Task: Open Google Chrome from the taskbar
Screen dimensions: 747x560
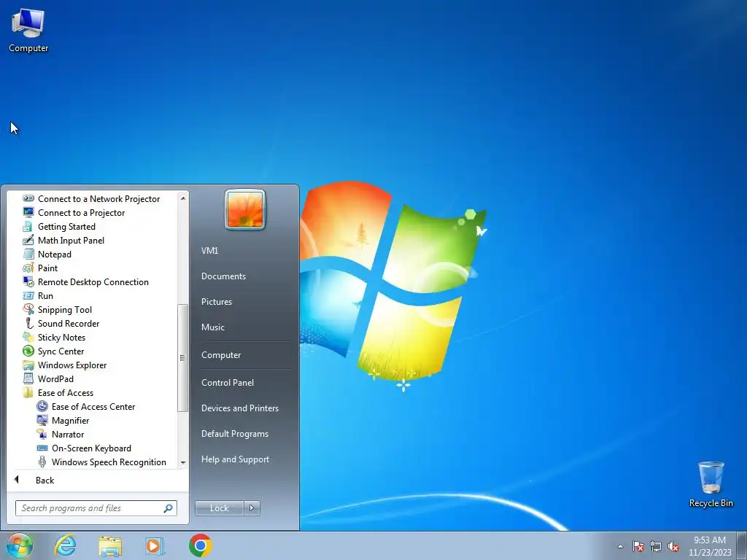Action: pyautogui.click(x=200, y=545)
